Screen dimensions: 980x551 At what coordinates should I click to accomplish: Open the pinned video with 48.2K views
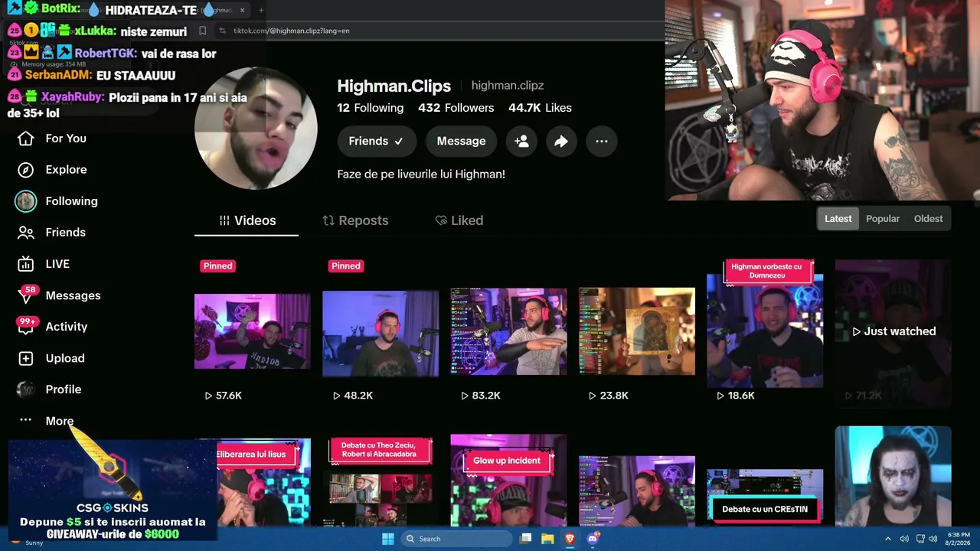(x=381, y=331)
